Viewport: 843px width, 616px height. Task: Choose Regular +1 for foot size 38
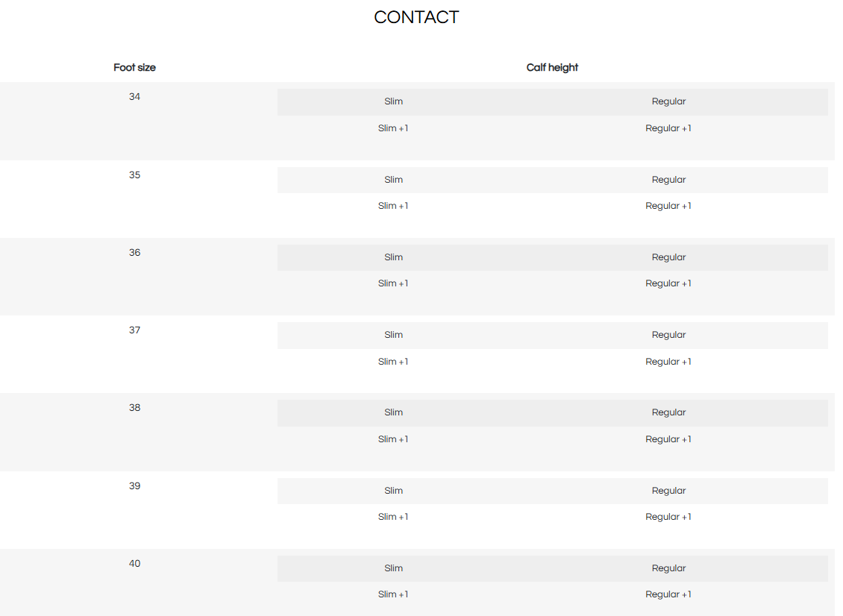668,439
